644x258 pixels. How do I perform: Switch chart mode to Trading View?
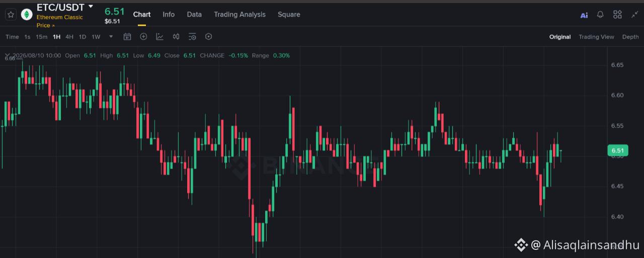pyautogui.click(x=596, y=37)
